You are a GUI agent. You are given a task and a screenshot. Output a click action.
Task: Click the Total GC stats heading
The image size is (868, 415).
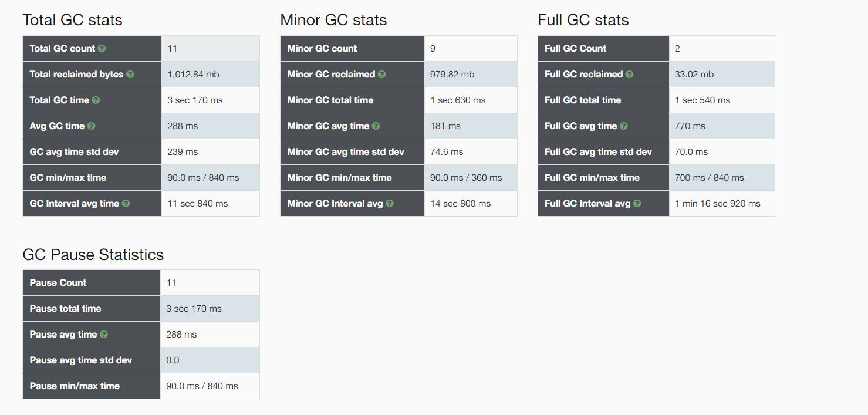tap(73, 20)
